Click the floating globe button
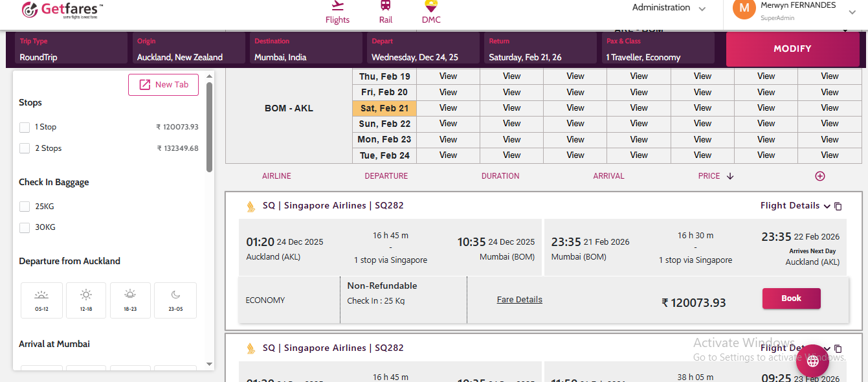The height and width of the screenshot is (382, 868). pyautogui.click(x=812, y=361)
